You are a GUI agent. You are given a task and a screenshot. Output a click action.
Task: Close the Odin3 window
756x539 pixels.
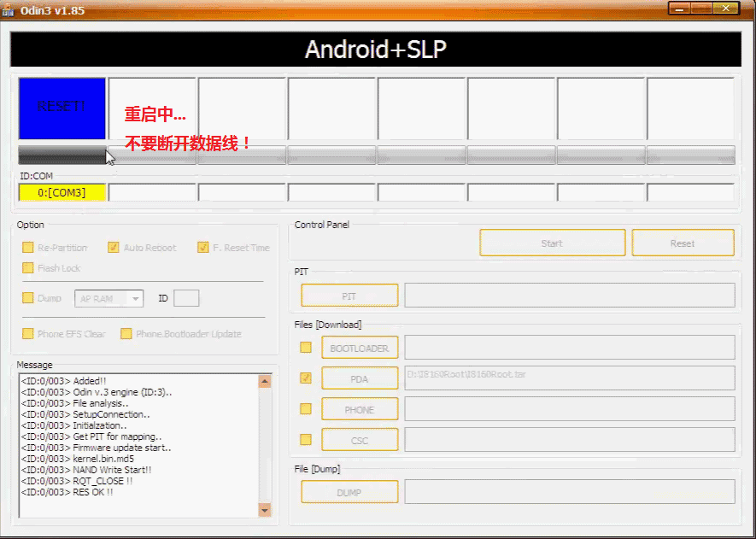[726, 9]
